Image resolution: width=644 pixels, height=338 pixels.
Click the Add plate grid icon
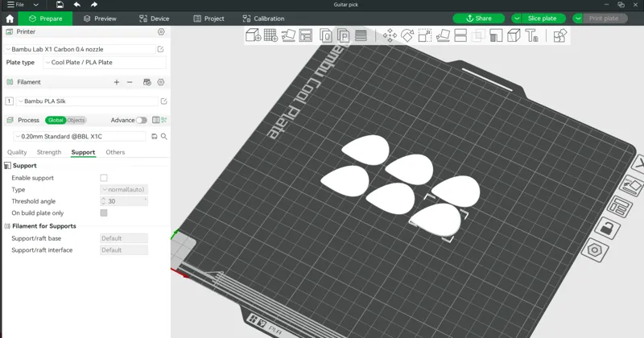pyautogui.click(x=270, y=35)
